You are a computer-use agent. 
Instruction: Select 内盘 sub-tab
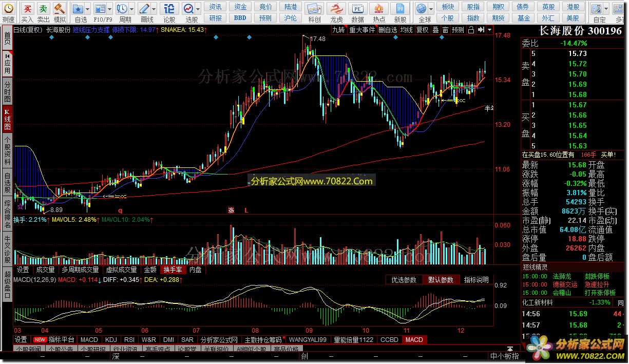(196, 270)
